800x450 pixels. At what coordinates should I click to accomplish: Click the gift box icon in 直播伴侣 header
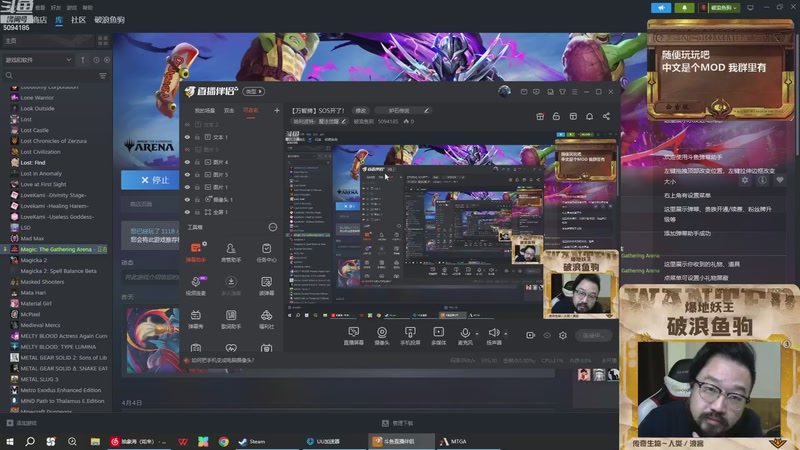pos(540,116)
